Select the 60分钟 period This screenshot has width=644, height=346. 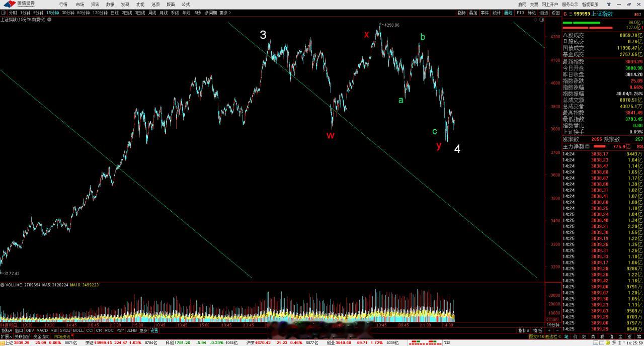(84, 13)
